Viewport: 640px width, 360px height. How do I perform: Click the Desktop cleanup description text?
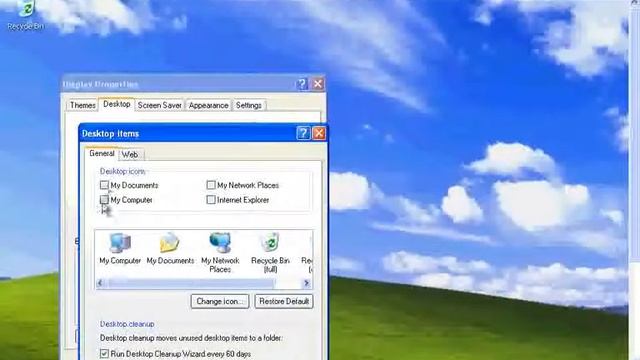tap(191, 338)
